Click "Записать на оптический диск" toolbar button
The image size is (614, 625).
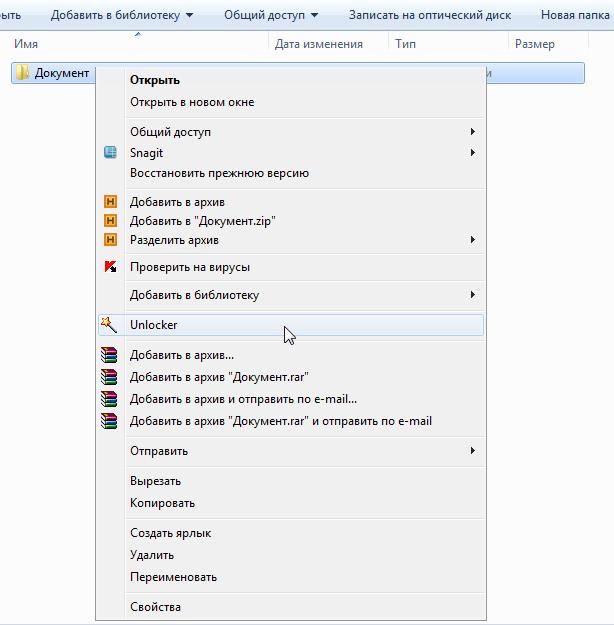pyautogui.click(x=430, y=15)
